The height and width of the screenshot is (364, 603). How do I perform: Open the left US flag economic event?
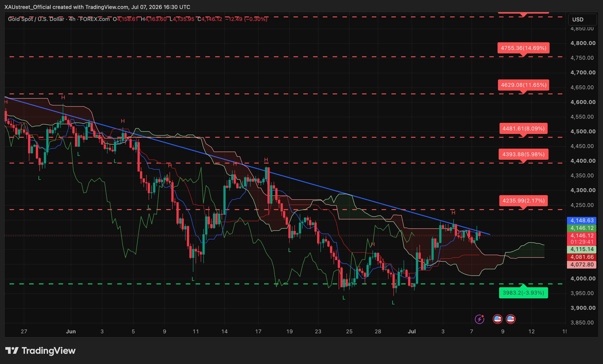(x=497, y=319)
